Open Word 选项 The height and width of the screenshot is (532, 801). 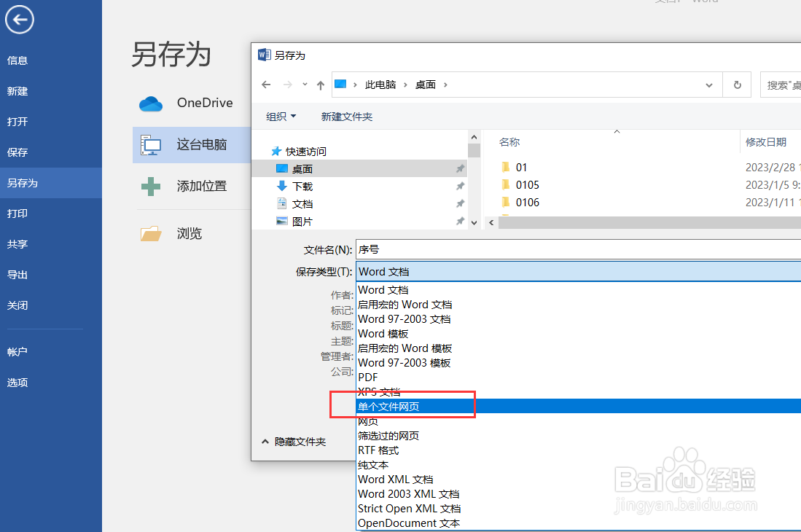pyautogui.click(x=17, y=383)
